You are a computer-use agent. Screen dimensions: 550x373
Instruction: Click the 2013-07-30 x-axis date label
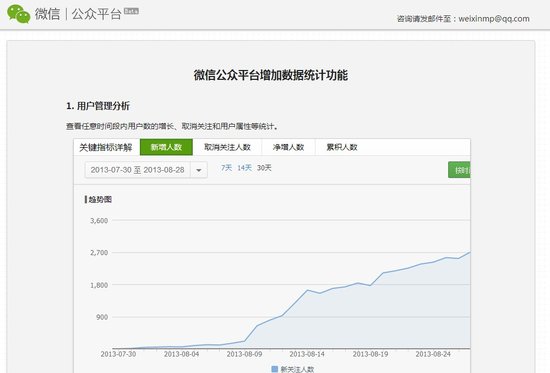click(118, 354)
